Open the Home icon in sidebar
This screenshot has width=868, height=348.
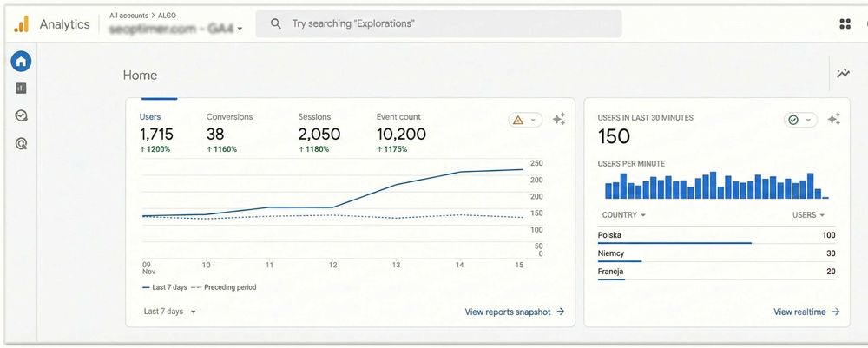click(x=21, y=61)
